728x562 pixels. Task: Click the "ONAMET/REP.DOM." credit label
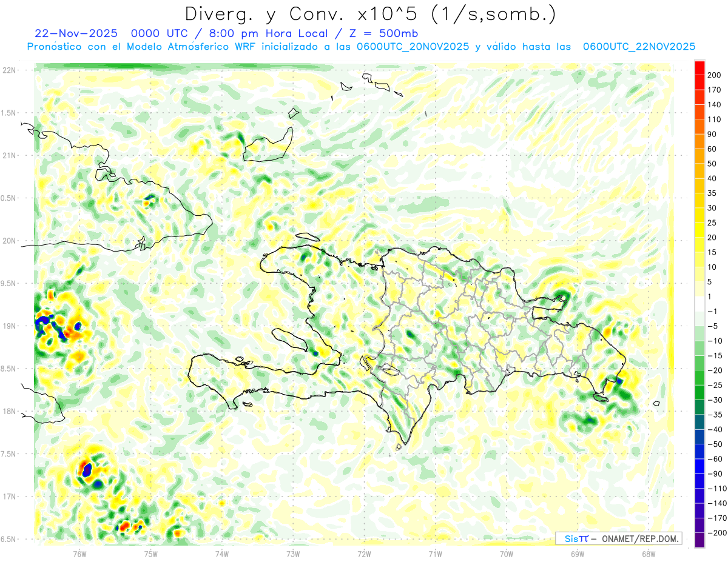pos(641,539)
